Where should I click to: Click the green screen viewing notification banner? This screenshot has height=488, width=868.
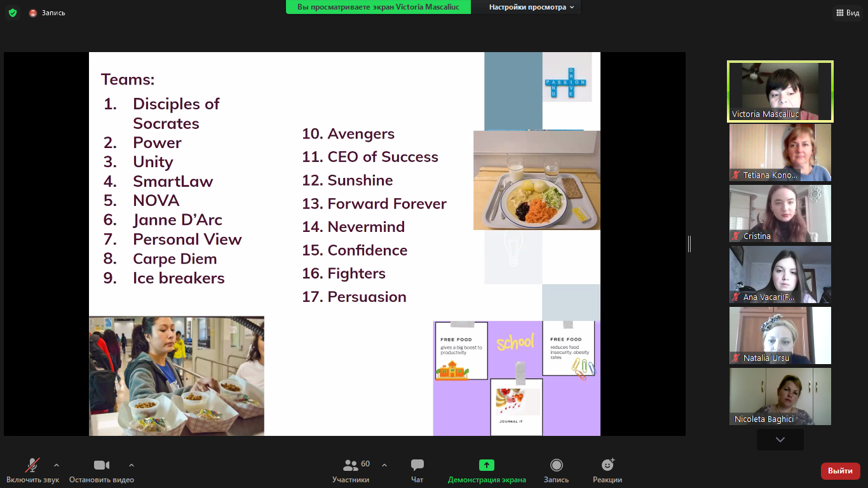(x=378, y=7)
